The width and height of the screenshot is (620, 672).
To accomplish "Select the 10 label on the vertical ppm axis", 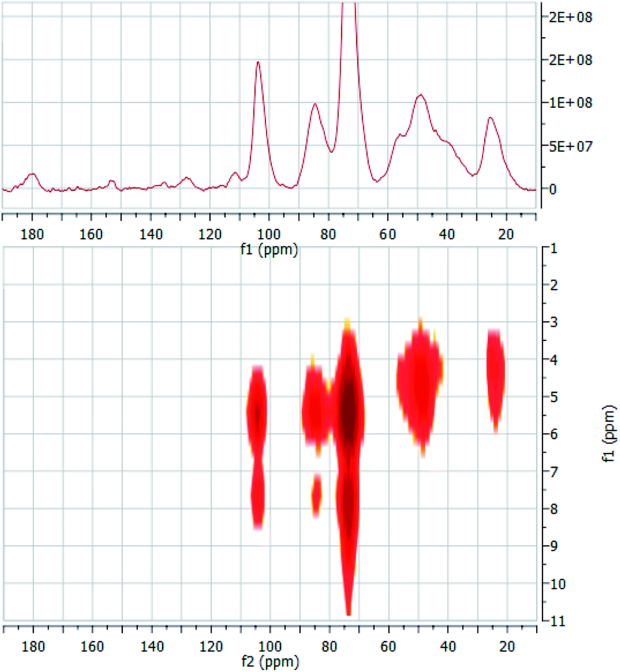I will tap(558, 584).
